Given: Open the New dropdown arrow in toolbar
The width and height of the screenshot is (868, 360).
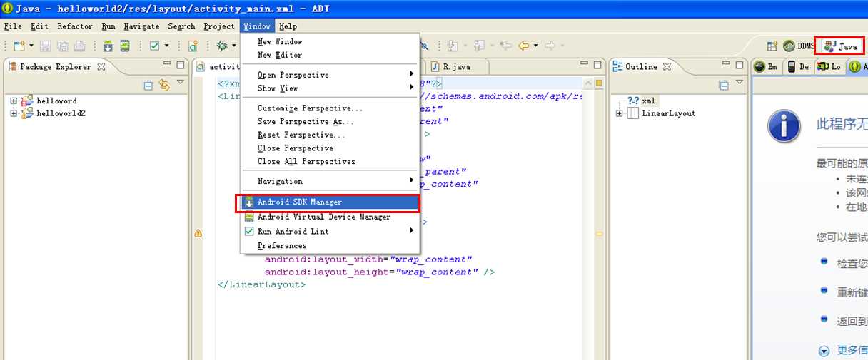Looking at the screenshot, I should pyautogui.click(x=31, y=46).
